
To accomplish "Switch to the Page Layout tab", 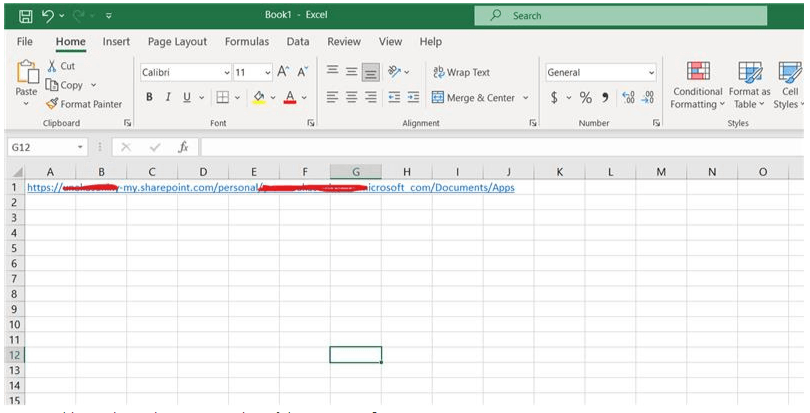I will click(x=177, y=41).
